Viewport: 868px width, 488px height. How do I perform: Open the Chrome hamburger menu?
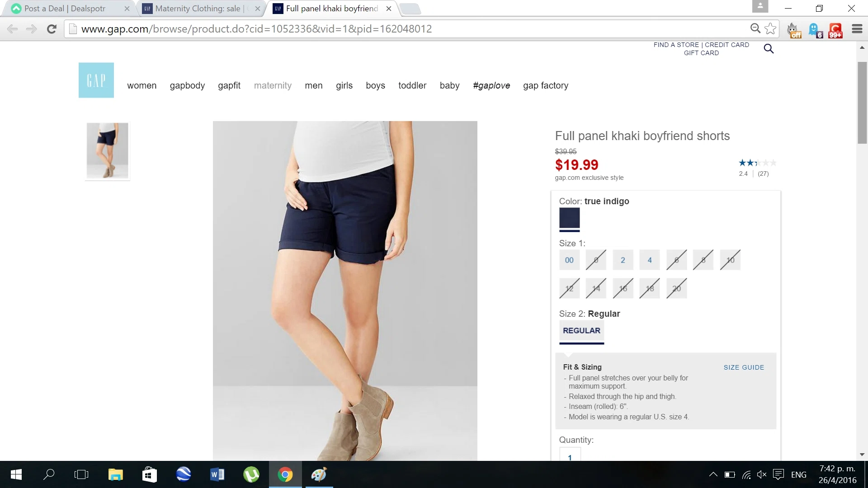click(857, 29)
